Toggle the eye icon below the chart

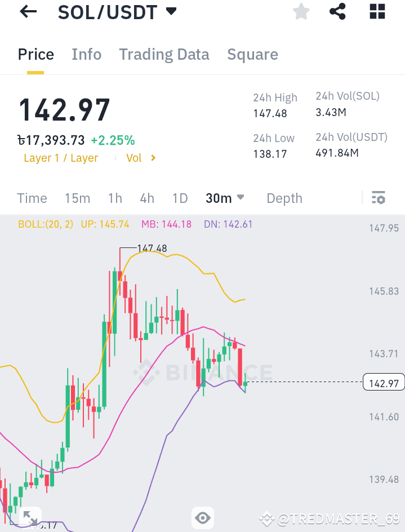(x=203, y=517)
